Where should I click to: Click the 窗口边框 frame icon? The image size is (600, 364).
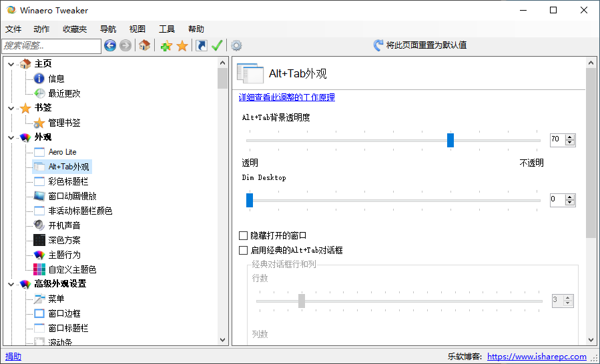pos(39,313)
